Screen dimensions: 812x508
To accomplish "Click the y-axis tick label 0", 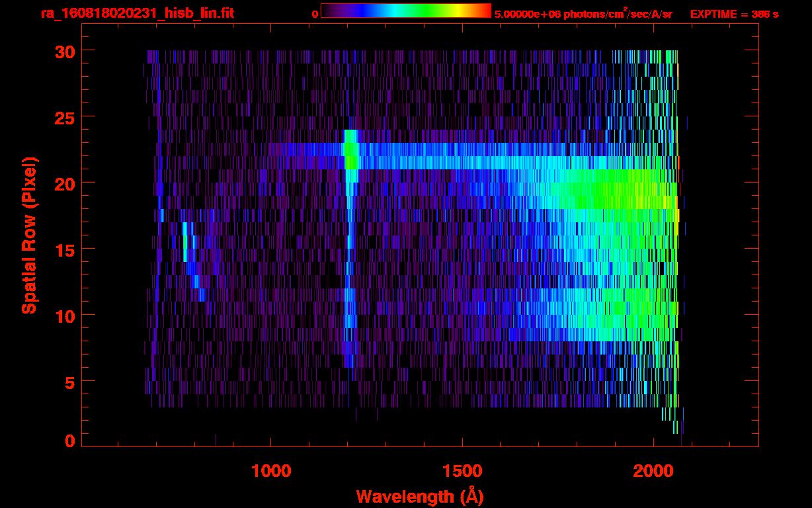I will pos(69,441).
